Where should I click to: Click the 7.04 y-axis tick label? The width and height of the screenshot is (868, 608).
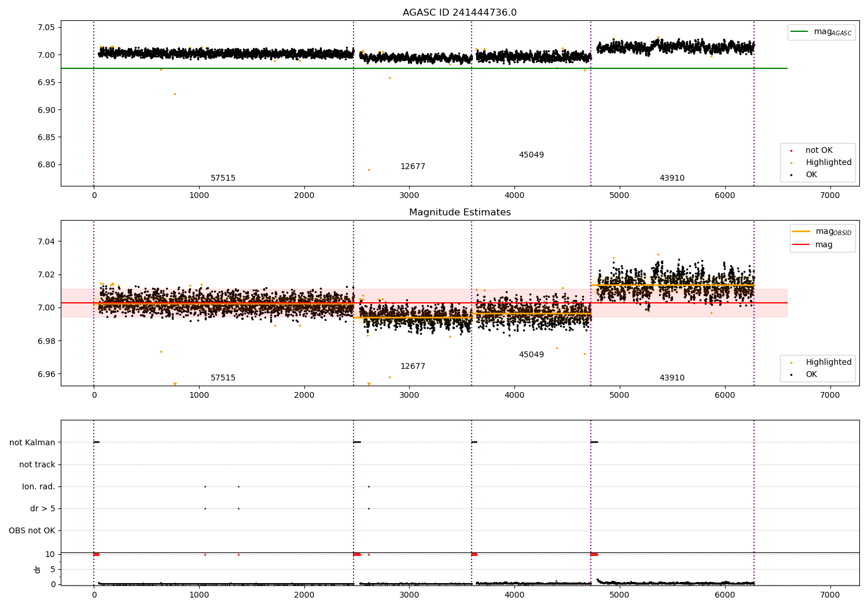pyautogui.click(x=46, y=241)
